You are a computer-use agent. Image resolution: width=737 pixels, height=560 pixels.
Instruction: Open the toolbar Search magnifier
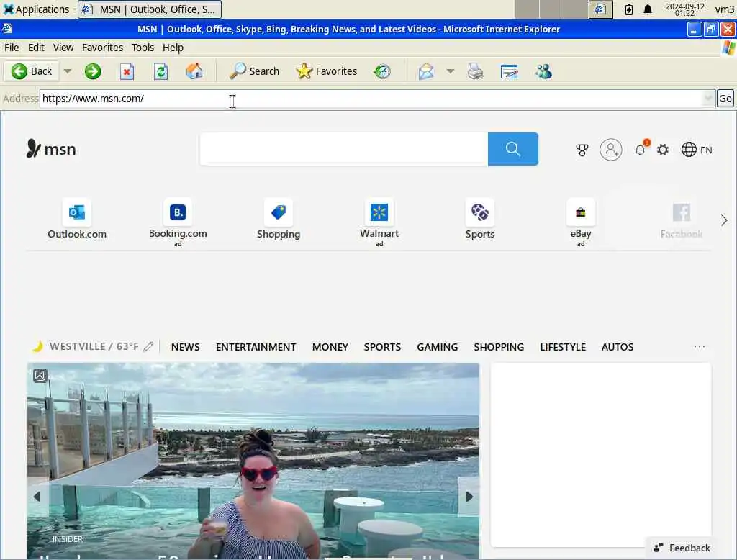click(x=254, y=71)
